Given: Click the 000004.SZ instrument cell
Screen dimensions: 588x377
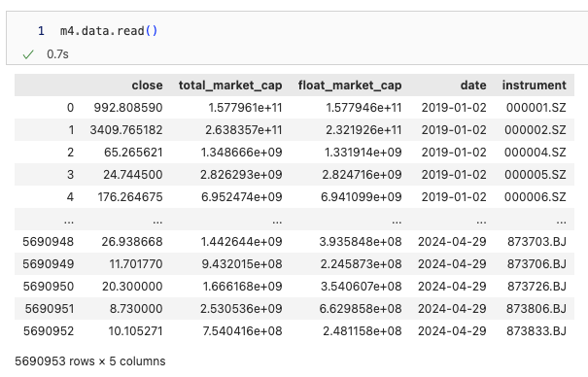Looking at the screenshot, I should click(x=536, y=153).
